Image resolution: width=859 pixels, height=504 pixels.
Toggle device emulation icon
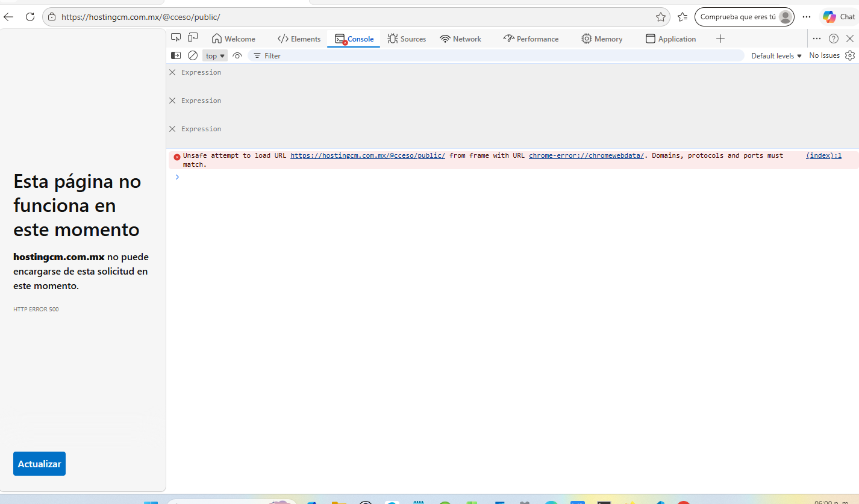[193, 38]
